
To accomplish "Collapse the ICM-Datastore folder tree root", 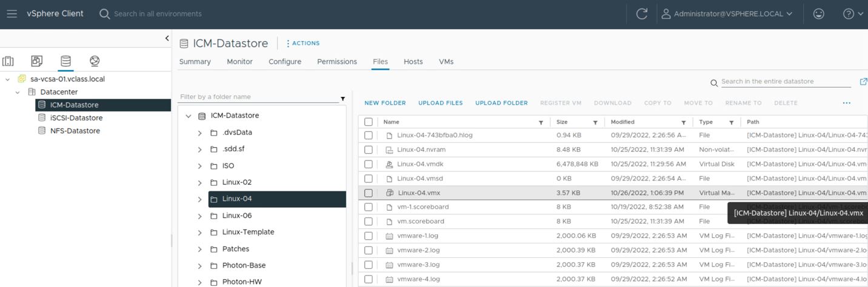I will tap(189, 116).
